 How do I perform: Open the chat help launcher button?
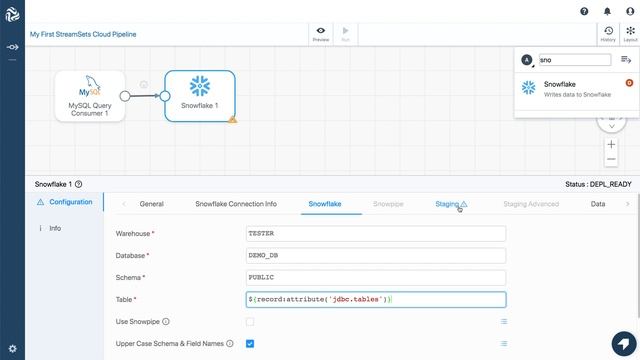coord(624,344)
